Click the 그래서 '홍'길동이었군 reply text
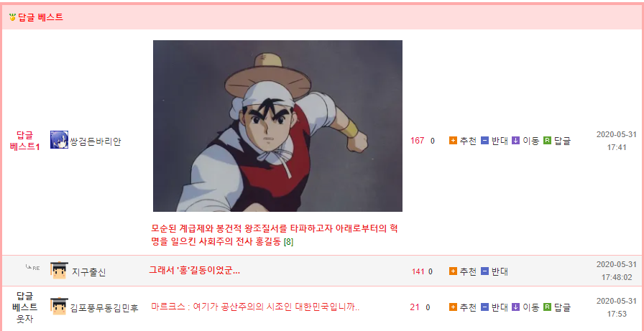Image resolution: width=644 pixels, height=331 pixels. click(x=194, y=270)
